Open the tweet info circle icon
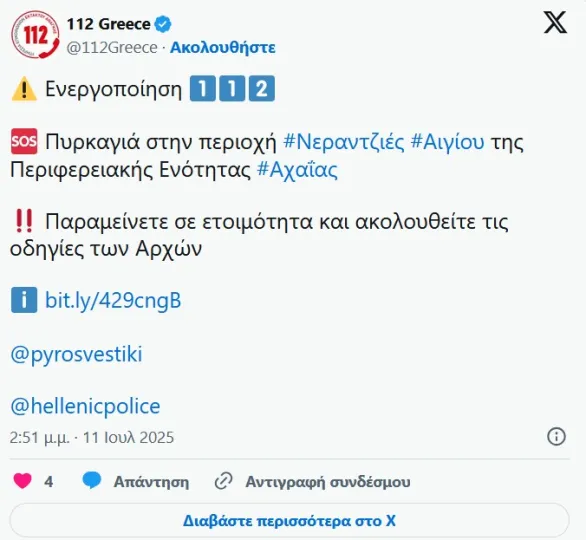Image resolution: width=586 pixels, height=540 pixels. click(556, 436)
